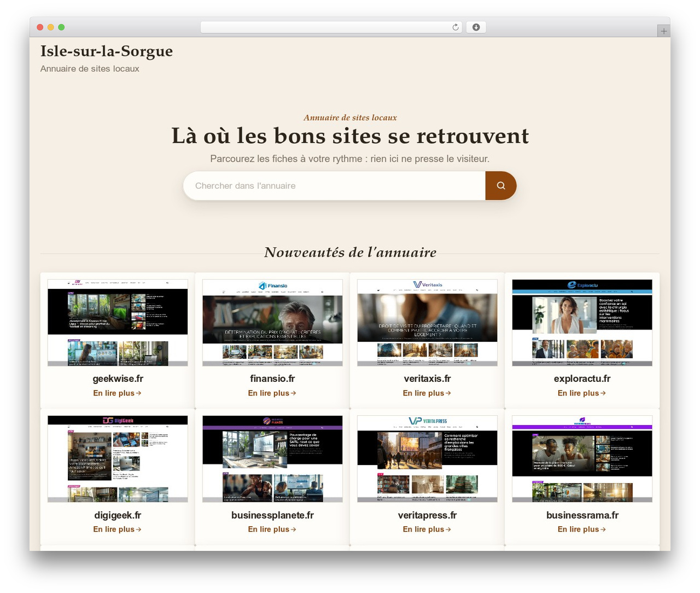The image size is (700, 593).
Task: Click the veritapress.fr title
Action: pos(427,515)
